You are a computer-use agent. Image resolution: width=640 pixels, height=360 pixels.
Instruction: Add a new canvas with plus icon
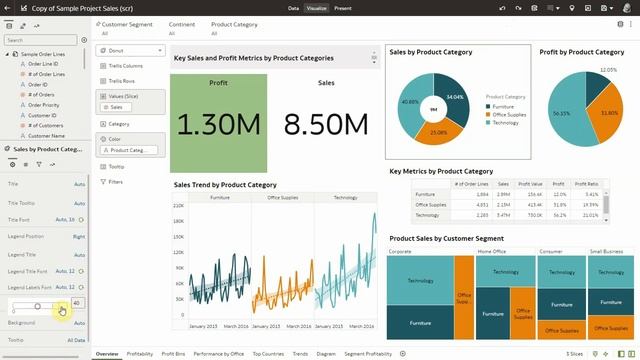(x=402, y=354)
